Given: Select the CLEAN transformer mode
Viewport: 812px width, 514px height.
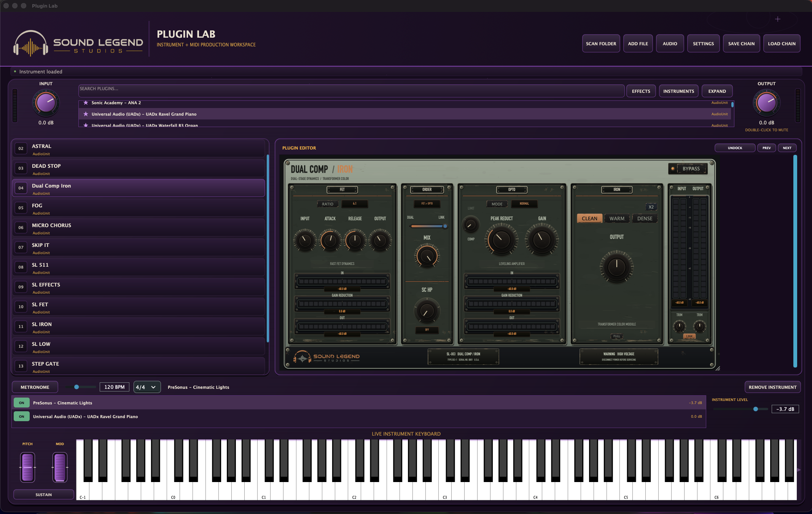Looking at the screenshot, I should 589,218.
